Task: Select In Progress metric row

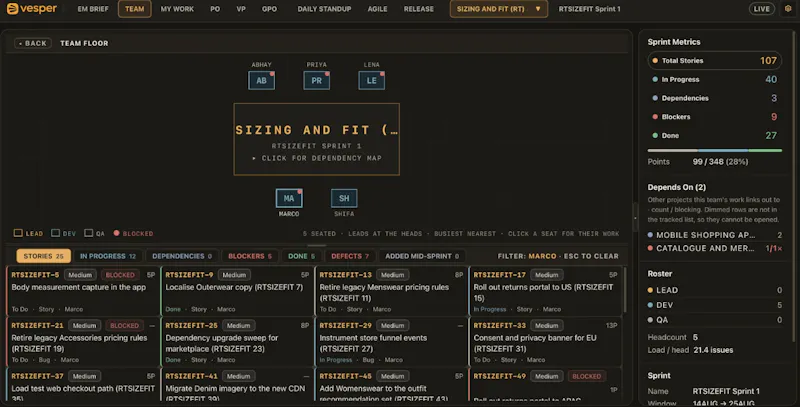Action: [x=714, y=80]
